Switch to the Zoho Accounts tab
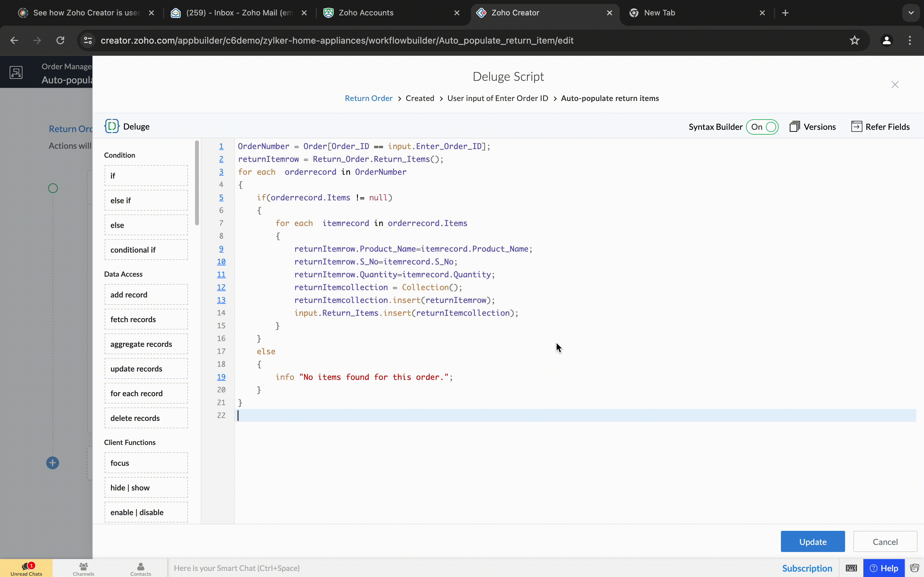Viewport: 924px width, 577px height. coord(392,13)
